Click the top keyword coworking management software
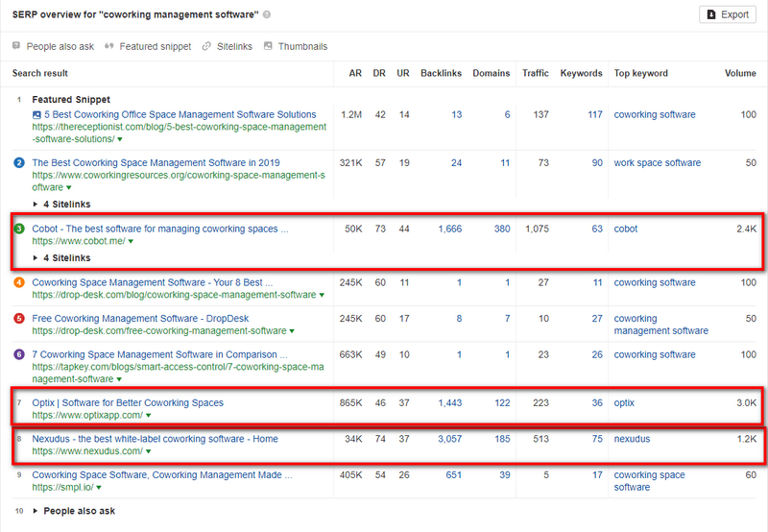 point(661,325)
